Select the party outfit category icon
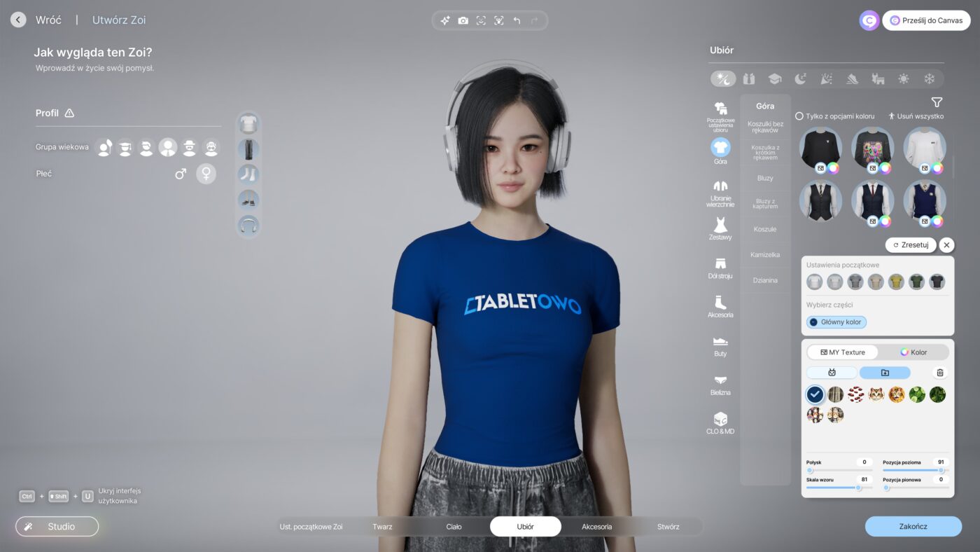 (x=826, y=78)
